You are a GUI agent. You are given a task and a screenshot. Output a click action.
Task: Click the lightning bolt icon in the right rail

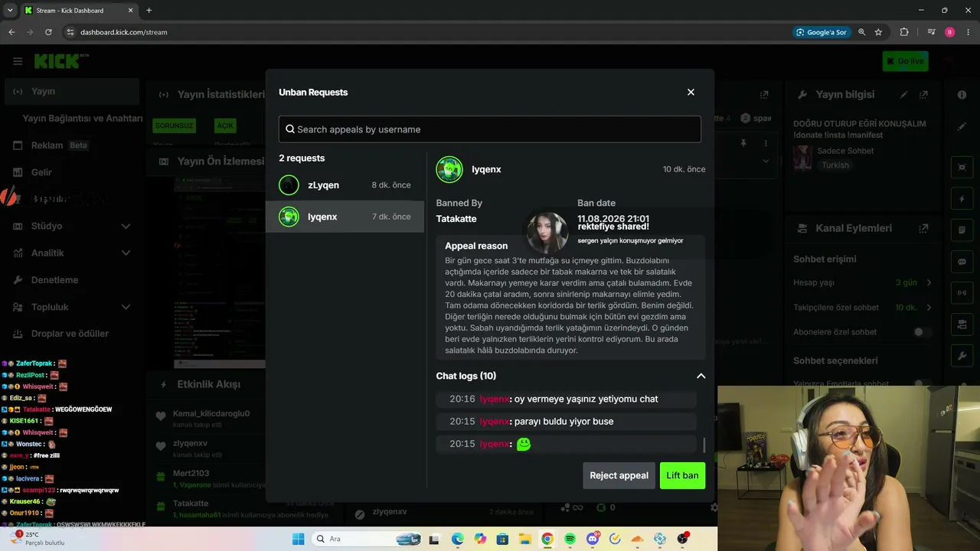(x=962, y=199)
